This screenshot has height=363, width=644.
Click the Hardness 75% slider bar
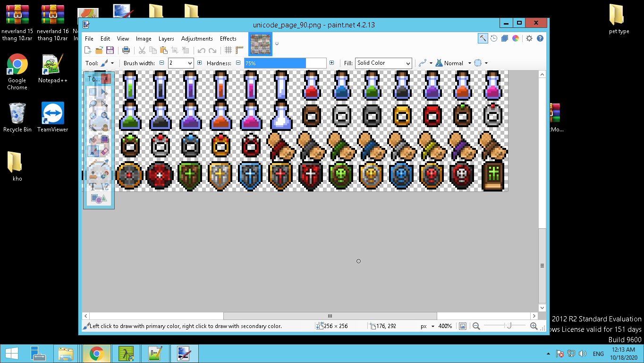(x=285, y=63)
